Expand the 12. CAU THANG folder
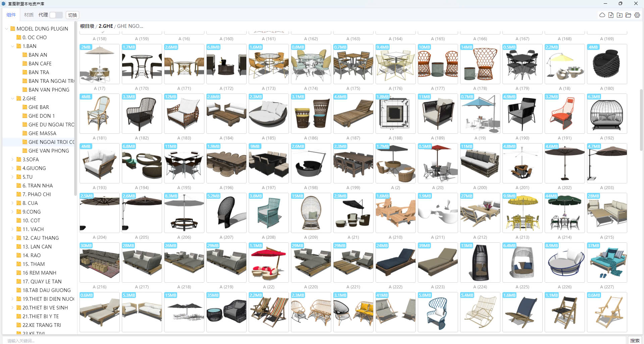 pyautogui.click(x=13, y=238)
